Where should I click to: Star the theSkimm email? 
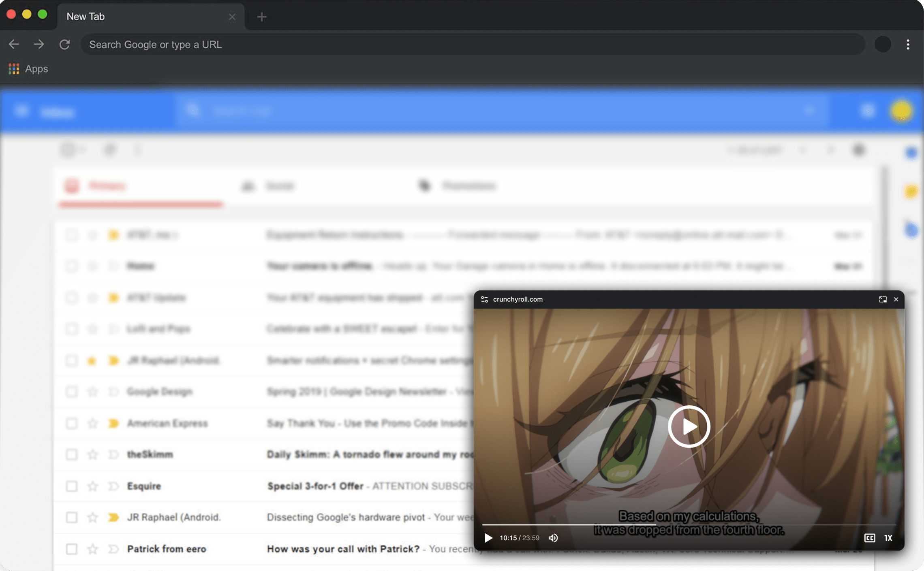[93, 454]
